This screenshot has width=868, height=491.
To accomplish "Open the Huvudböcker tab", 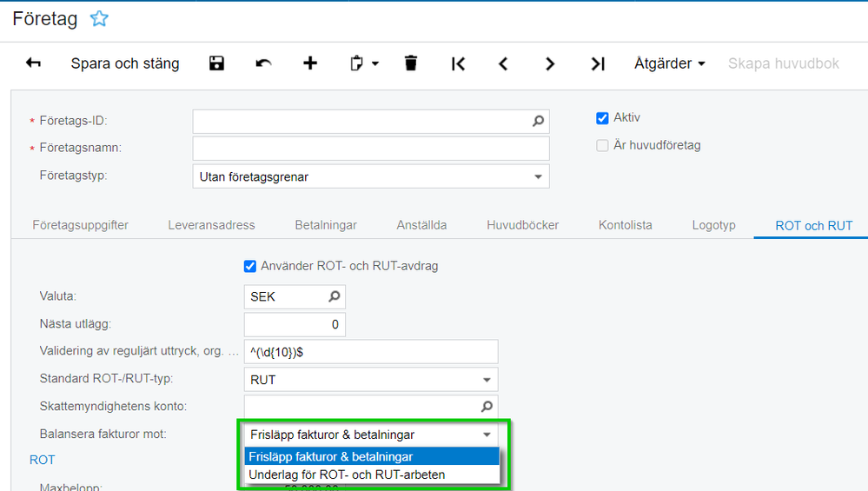I will [522, 225].
